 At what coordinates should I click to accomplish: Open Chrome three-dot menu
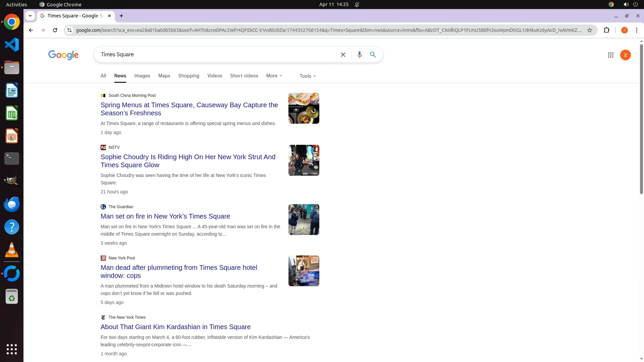(x=636, y=30)
